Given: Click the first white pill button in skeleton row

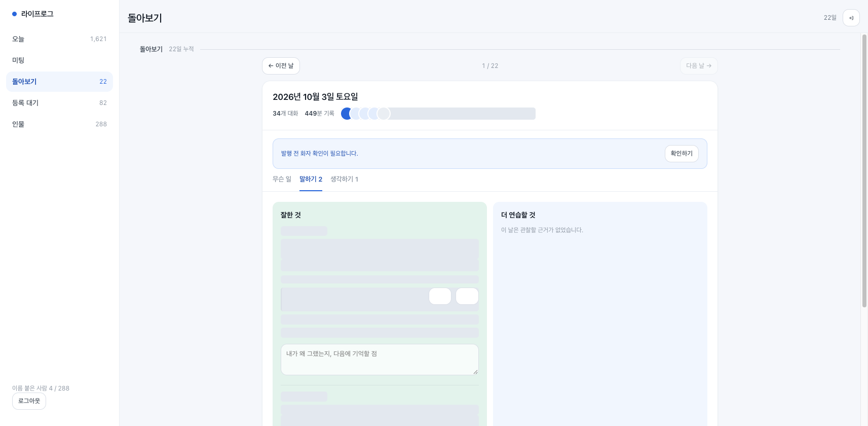Looking at the screenshot, I should click(440, 296).
